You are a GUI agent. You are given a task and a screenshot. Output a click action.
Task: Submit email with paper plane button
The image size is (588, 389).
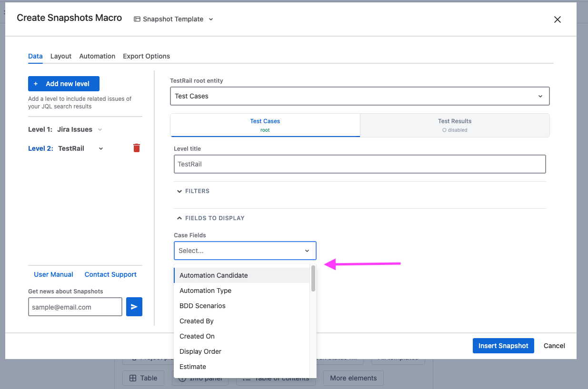(x=134, y=307)
